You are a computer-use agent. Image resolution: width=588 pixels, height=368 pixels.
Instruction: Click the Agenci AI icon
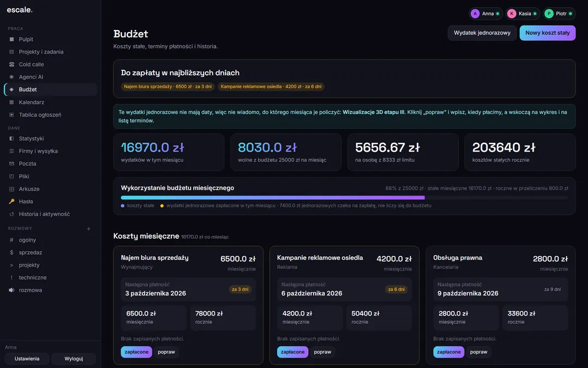coord(11,77)
